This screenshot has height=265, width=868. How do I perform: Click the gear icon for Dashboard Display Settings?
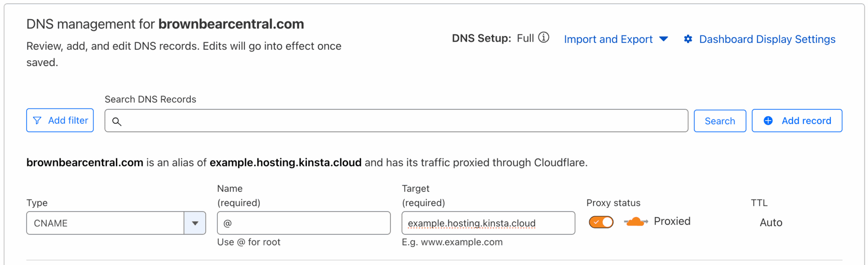688,39
